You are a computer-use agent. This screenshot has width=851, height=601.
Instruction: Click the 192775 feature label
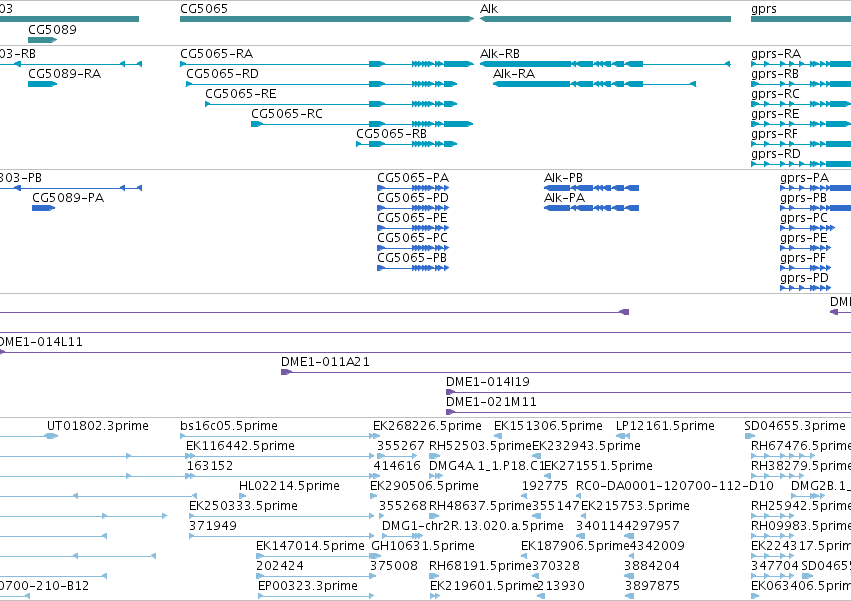pyautogui.click(x=545, y=486)
